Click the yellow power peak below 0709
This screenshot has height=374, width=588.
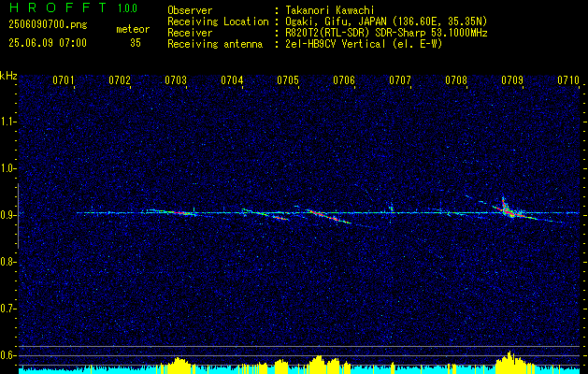point(509,363)
